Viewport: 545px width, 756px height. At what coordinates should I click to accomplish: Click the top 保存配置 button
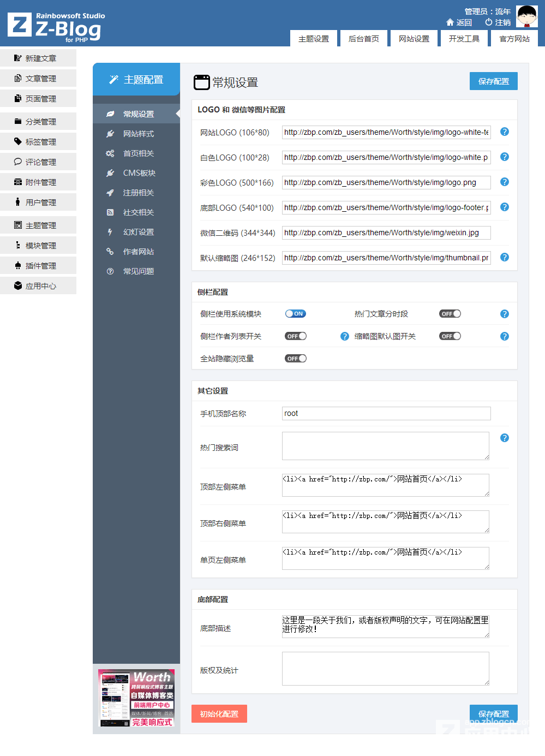(493, 81)
